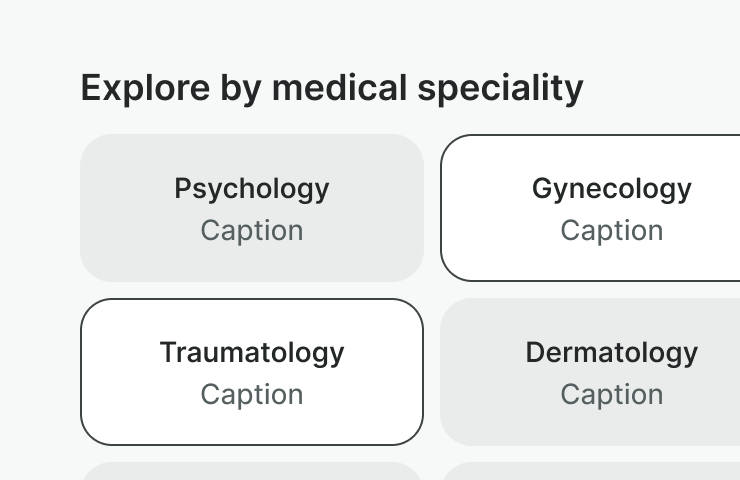Viewport: 740px width, 480px height.
Task: Click the Caption under Psychology
Action: click(252, 231)
